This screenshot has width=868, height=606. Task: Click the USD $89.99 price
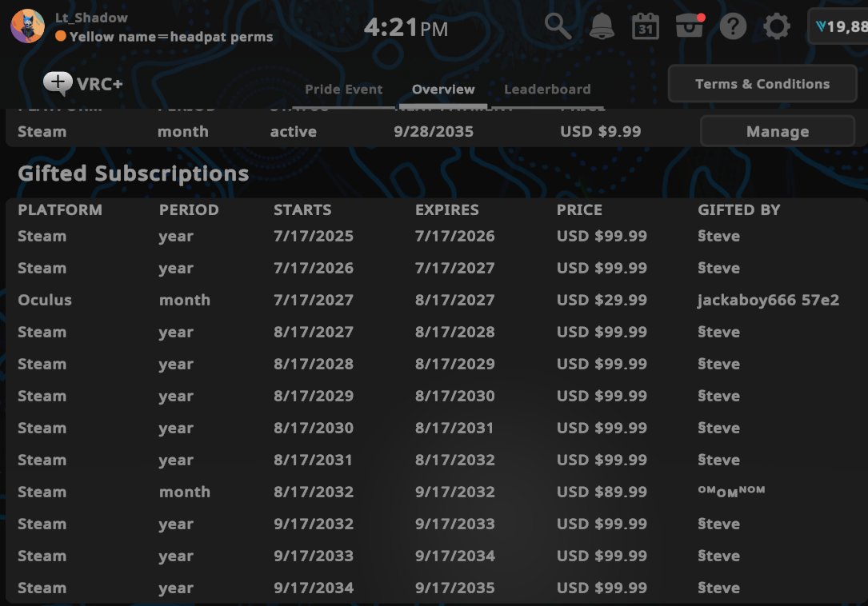pyautogui.click(x=602, y=492)
